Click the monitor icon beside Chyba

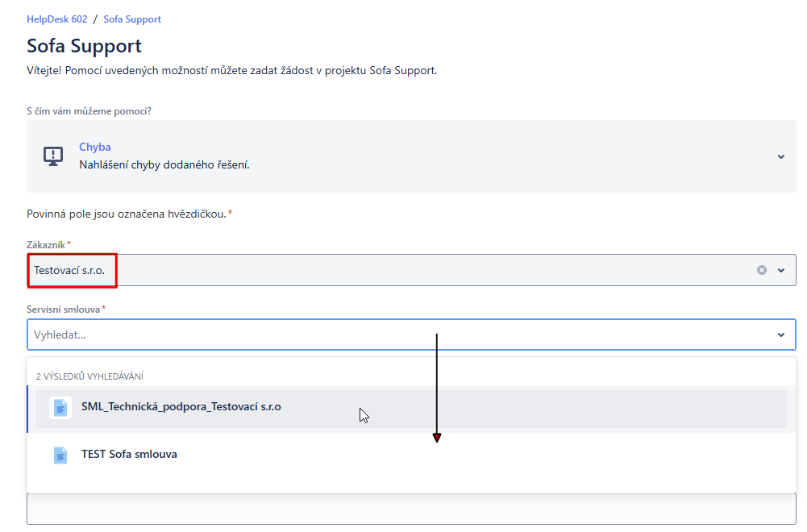(53, 156)
